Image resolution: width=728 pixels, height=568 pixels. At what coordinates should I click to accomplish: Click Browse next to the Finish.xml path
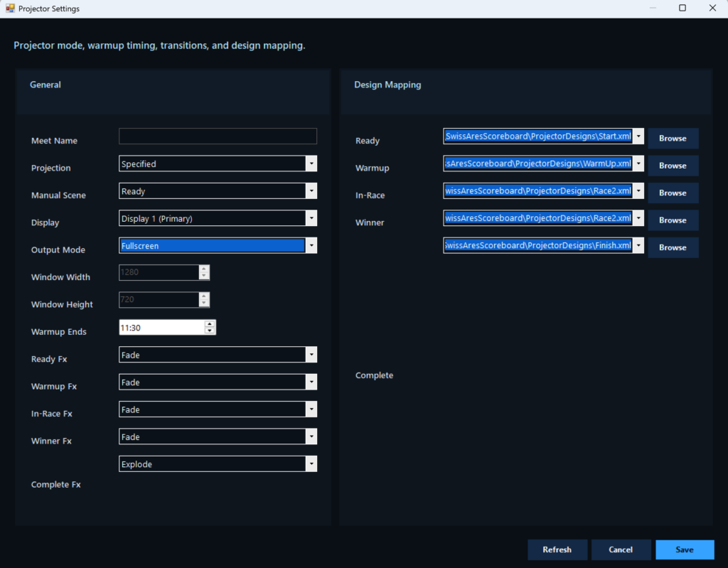pos(673,247)
